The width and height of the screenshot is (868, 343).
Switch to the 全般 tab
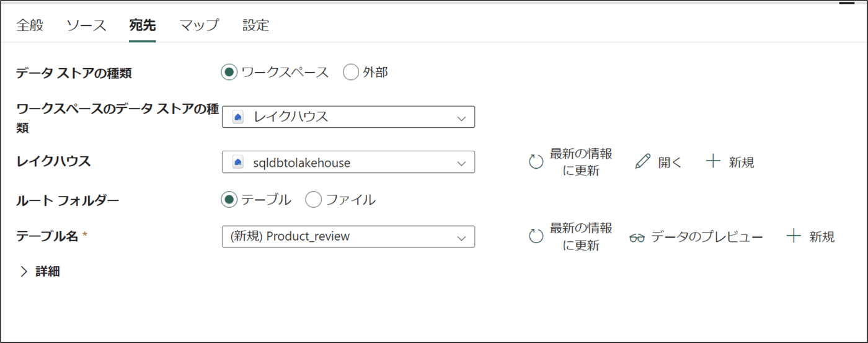30,25
